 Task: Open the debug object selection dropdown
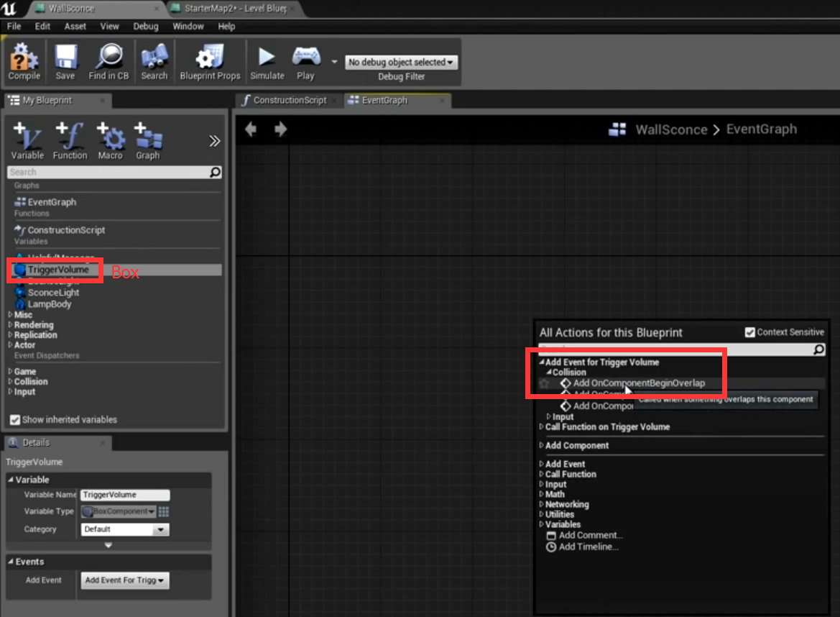coord(401,62)
